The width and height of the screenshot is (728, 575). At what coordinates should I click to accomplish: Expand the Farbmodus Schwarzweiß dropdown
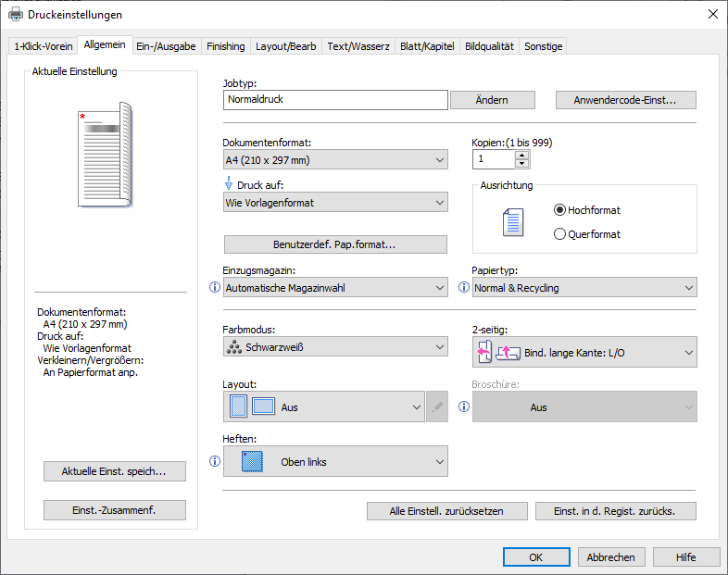(335, 347)
